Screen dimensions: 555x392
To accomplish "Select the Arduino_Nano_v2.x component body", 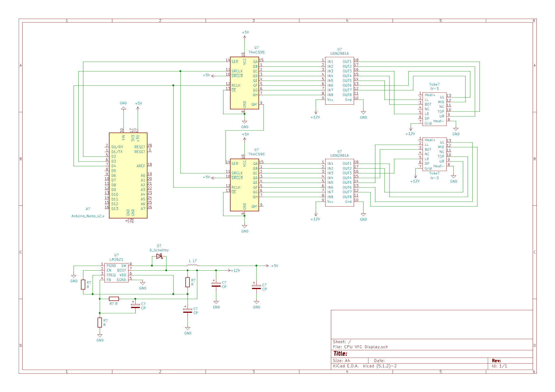I will pyautogui.click(x=128, y=175).
